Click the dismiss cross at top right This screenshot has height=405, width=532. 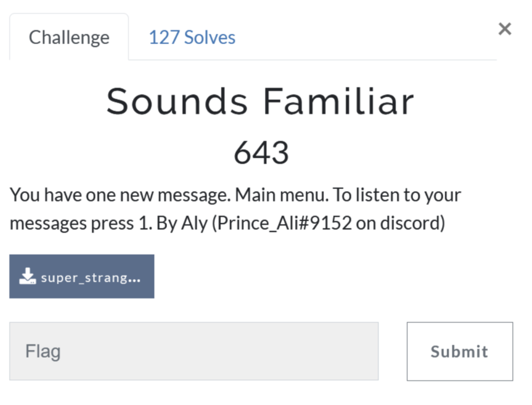point(504,29)
